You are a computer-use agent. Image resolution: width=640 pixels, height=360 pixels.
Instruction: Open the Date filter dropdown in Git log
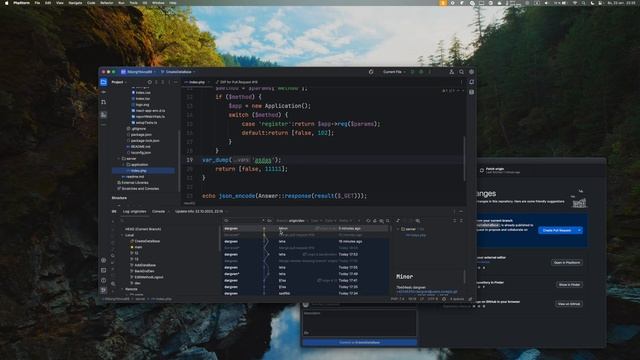click(x=330, y=221)
